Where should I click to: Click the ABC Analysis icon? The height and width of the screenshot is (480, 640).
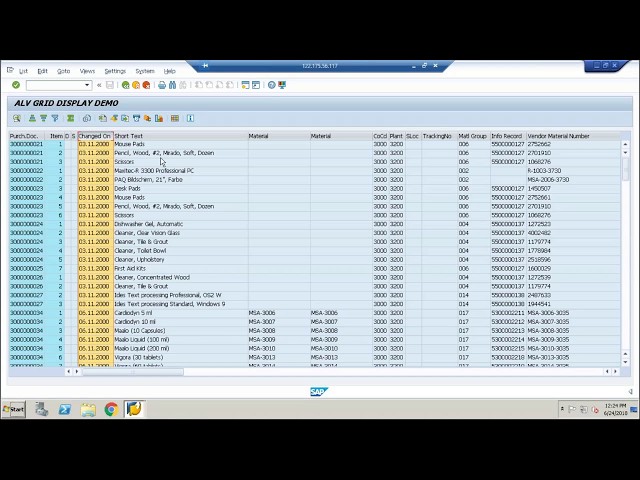(x=147, y=118)
